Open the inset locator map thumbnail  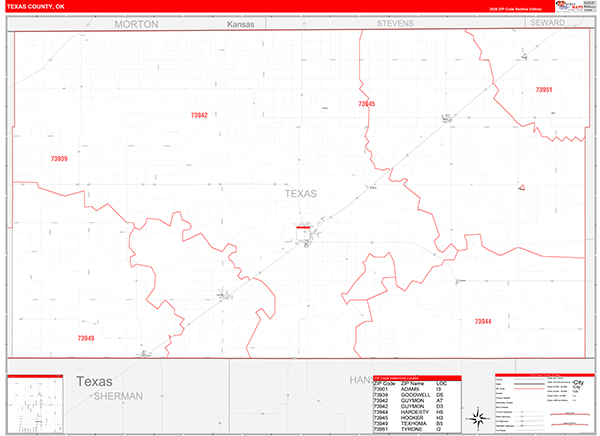point(35,404)
